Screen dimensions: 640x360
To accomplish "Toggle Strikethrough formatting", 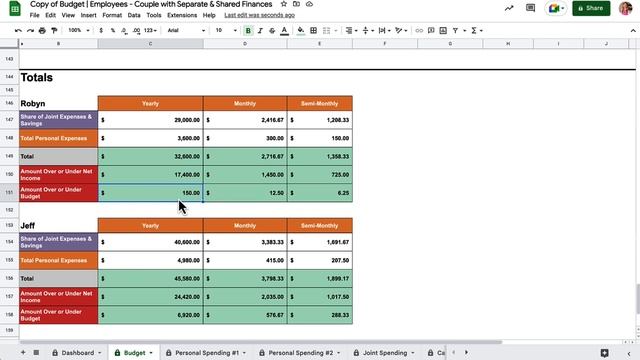I will (272, 31).
